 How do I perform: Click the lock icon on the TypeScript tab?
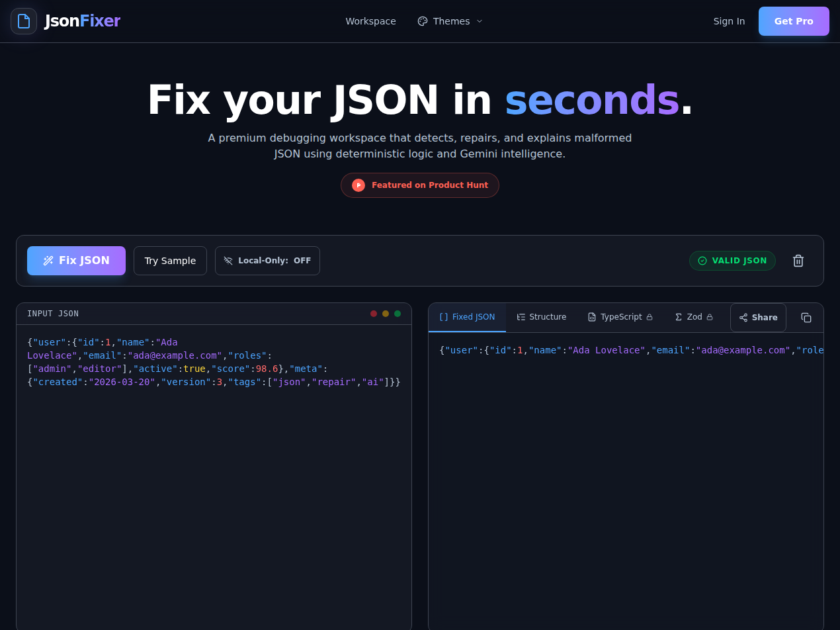click(x=651, y=317)
